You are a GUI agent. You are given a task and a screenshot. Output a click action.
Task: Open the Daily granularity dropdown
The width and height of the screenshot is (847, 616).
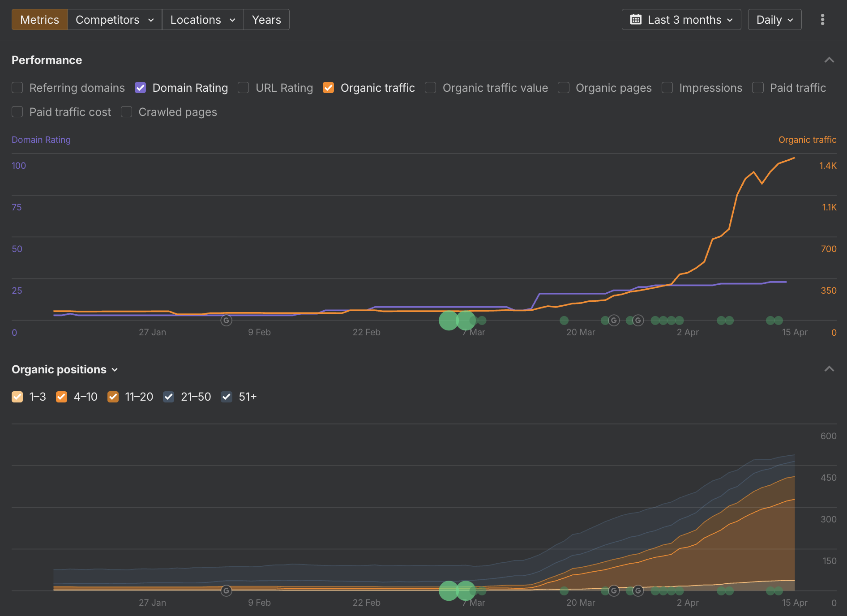774,20
